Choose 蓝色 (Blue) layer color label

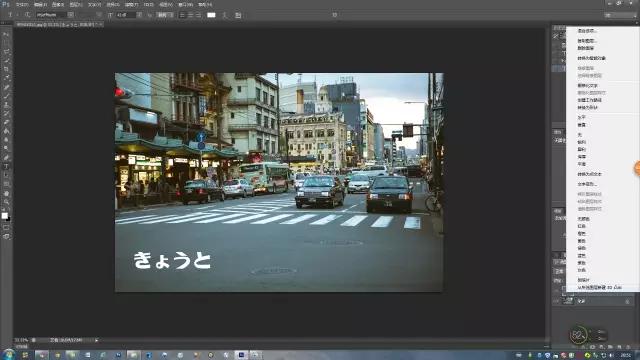(582, 256)
